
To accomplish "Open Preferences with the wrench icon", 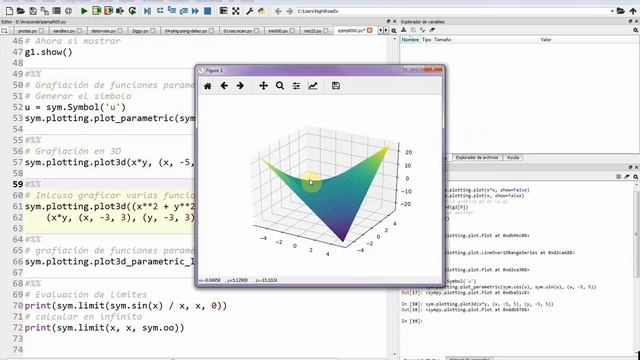I will click(x=249, y=11).
